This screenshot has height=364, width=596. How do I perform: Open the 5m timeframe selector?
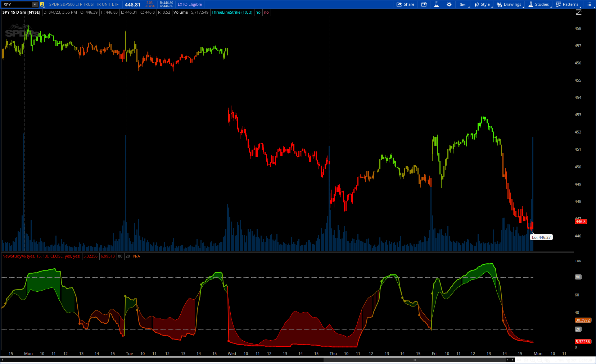[463, 4]
